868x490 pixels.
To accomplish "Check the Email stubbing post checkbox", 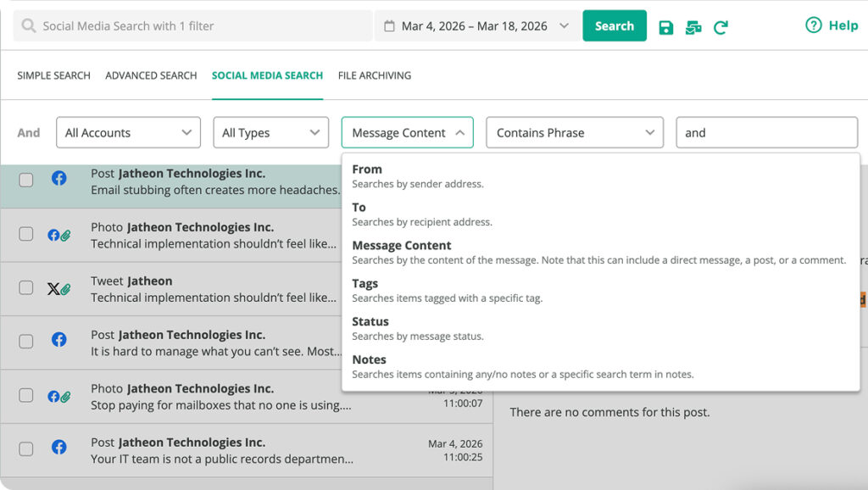I will point(26,180).
